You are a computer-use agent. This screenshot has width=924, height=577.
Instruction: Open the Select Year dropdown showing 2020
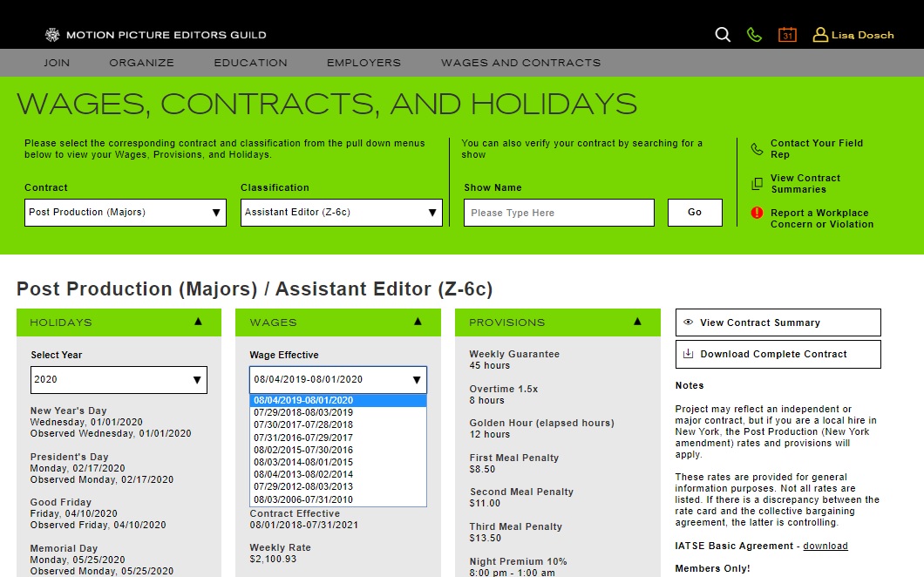click(x=119, y=379)
